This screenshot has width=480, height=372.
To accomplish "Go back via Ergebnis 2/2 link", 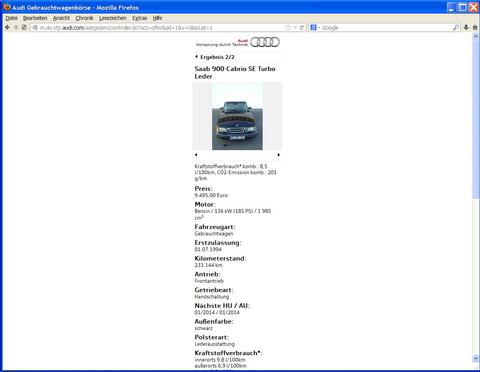I will [215, 57].
